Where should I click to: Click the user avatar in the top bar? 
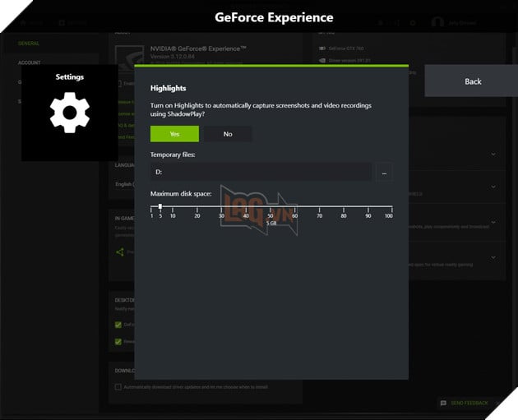pyautogui.click(x=437, y=22)
